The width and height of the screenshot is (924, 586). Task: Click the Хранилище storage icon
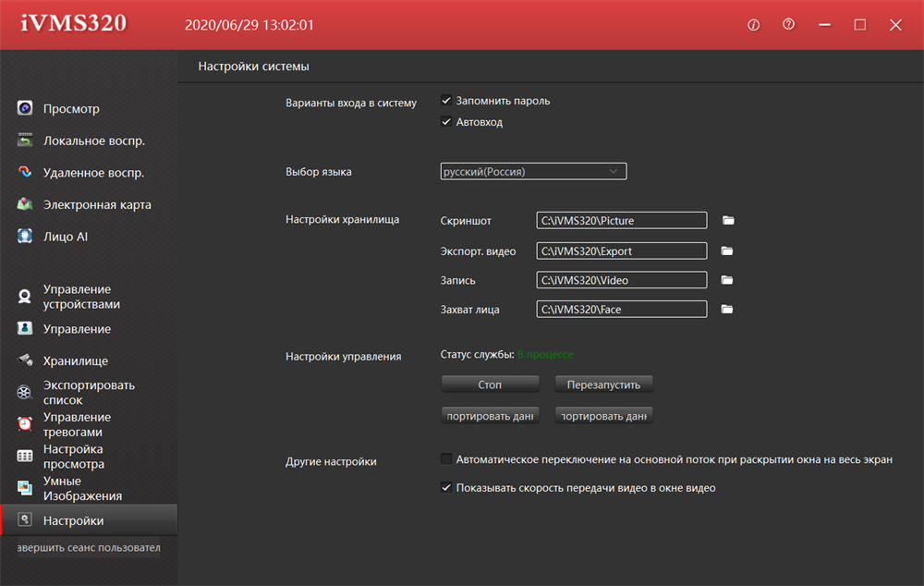point(25,360)
